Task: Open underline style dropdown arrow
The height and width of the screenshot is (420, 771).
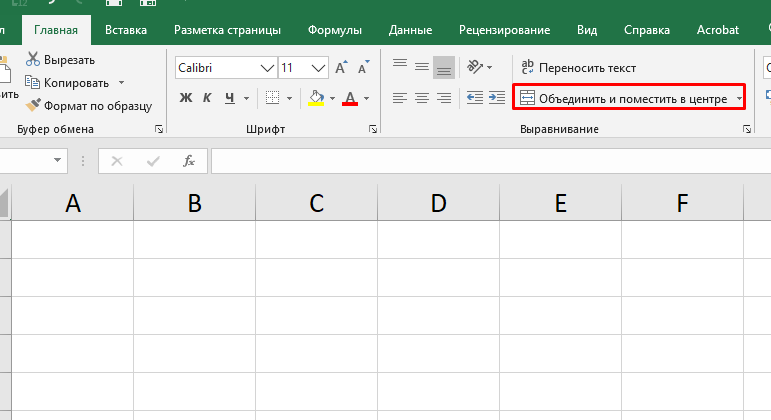Action: point(246,98)
